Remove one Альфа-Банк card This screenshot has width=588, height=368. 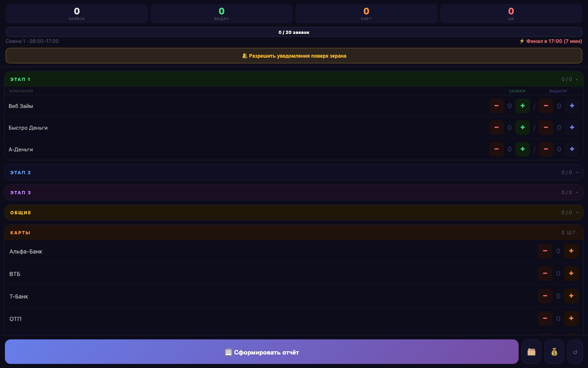[x=545, y=251]
